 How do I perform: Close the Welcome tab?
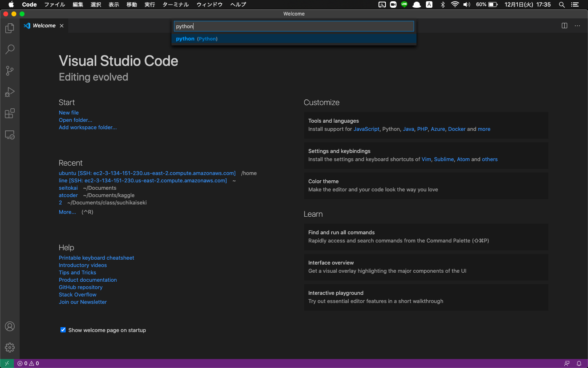(x=62, y=26)
